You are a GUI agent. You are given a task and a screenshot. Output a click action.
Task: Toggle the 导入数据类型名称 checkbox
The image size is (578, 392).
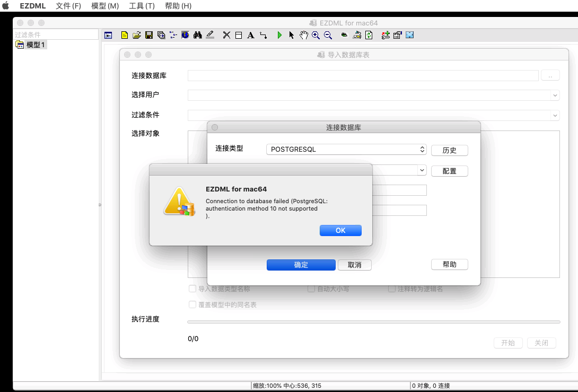pos(192,289)
